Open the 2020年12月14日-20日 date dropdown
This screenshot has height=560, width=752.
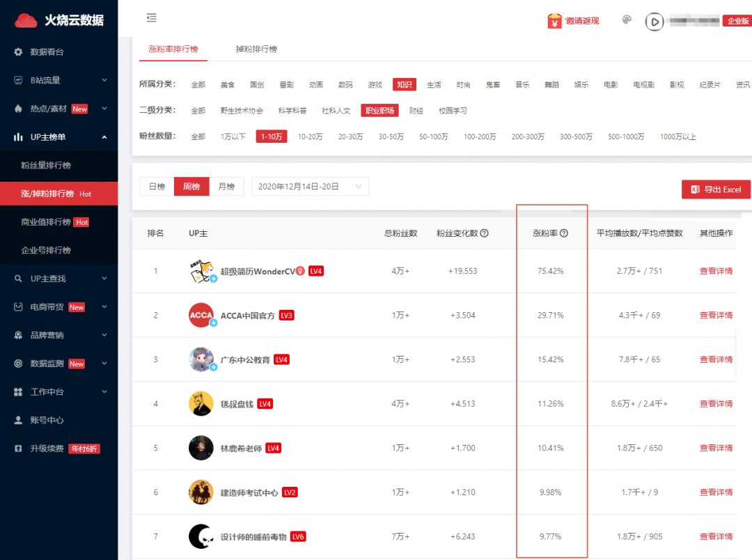pyautogui.click(x=309, y=186)
